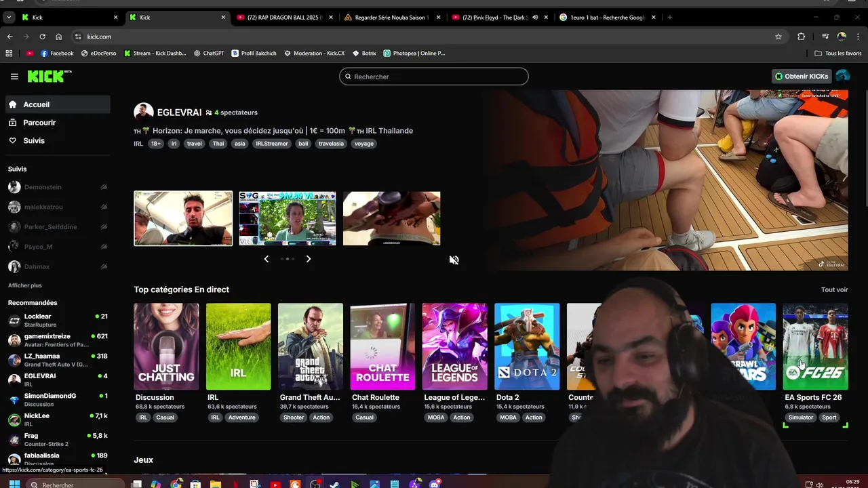Open recommended channel Frag
The height and width of the screenshot is (488, 868).
(x=58, y=439)
